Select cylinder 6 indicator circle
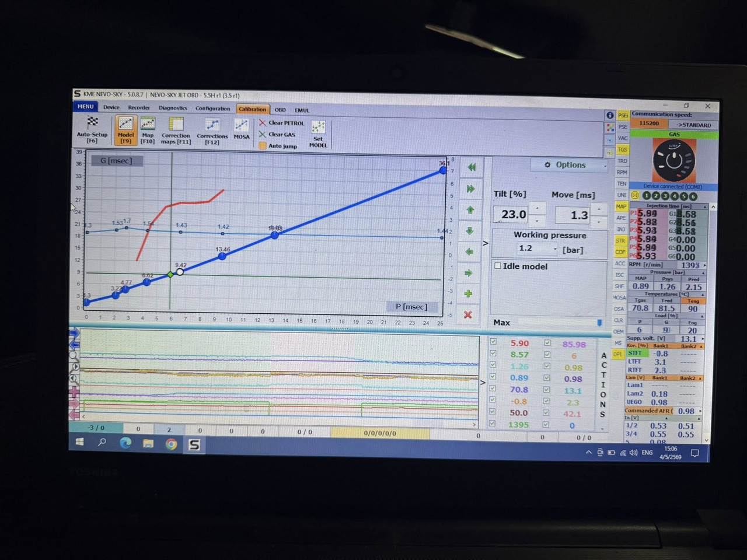The image size is (747, 560). (693, 197)
